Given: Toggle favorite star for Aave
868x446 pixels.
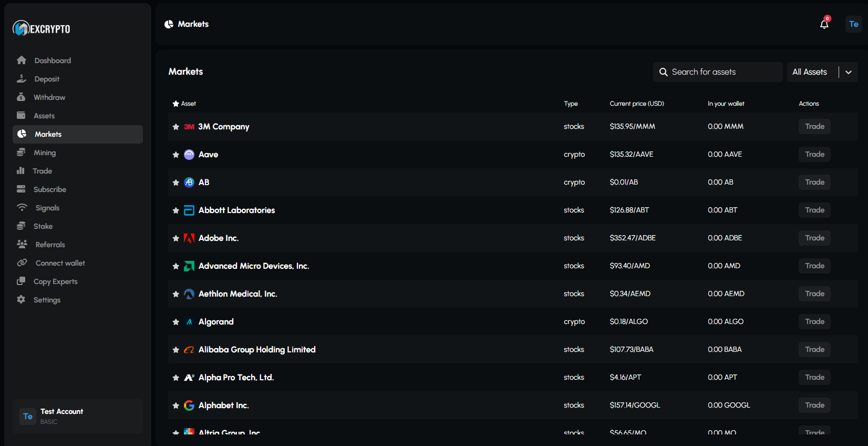Looking at the screenshot, I should click(x=176, y=155).
